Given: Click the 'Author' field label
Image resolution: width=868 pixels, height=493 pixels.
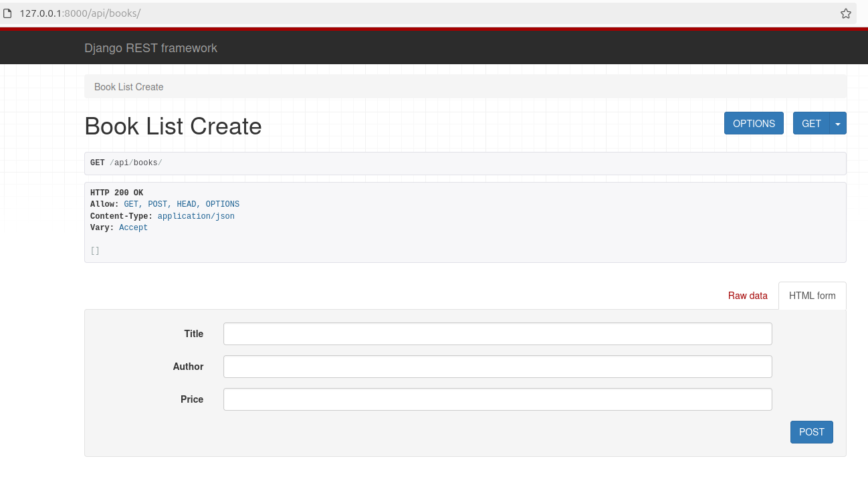Looking at the screenshot, I should [x=188, y=367].
